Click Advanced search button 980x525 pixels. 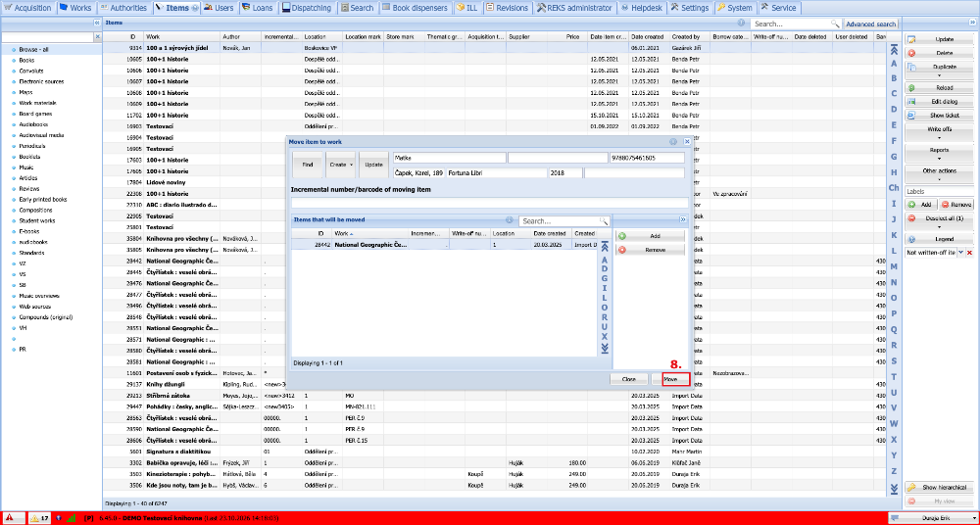click(870, 24)
